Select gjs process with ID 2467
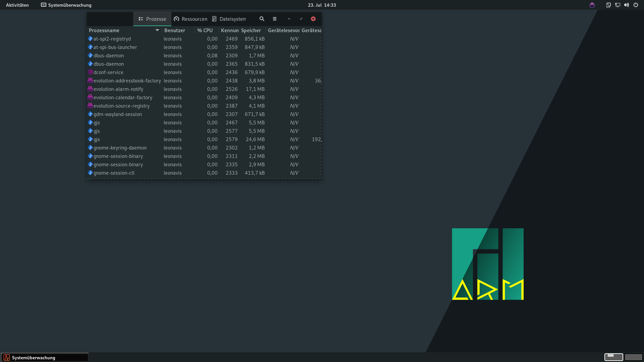 click(204, 122)
